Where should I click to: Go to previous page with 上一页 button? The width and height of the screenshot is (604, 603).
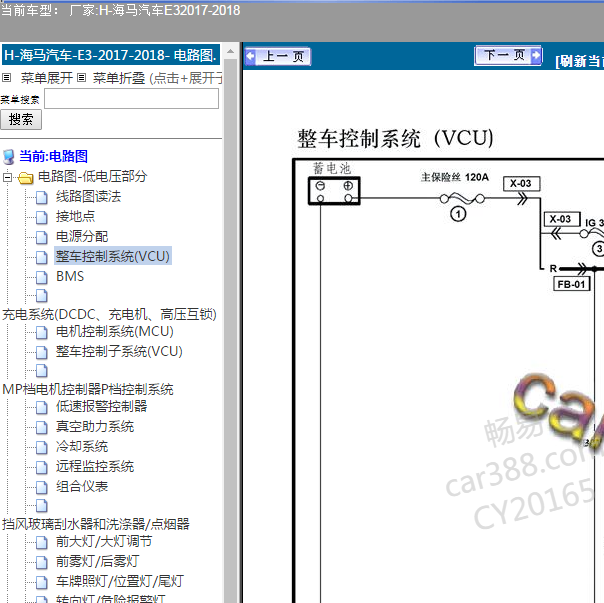pos(277,57)
